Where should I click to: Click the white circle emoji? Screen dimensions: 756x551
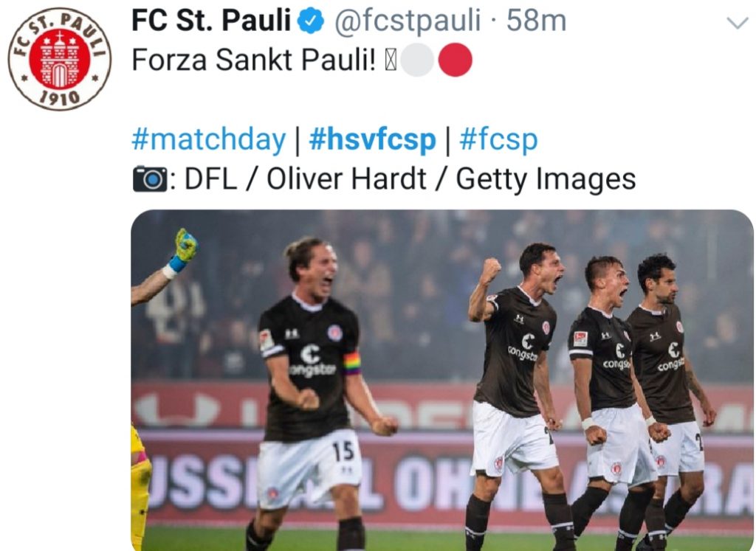click(418, 60)
